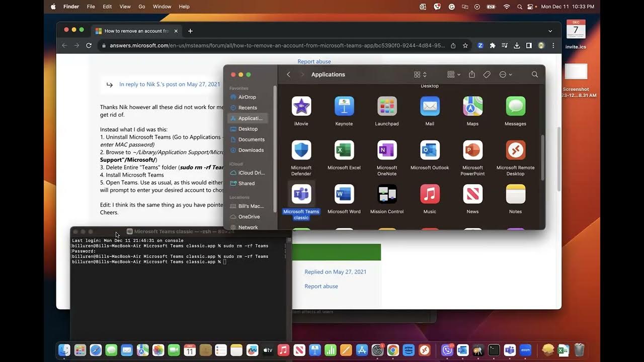This screenshot has height=362, width=644.
Task: Click the Finder share icon
Action: (x=472, y=74)
